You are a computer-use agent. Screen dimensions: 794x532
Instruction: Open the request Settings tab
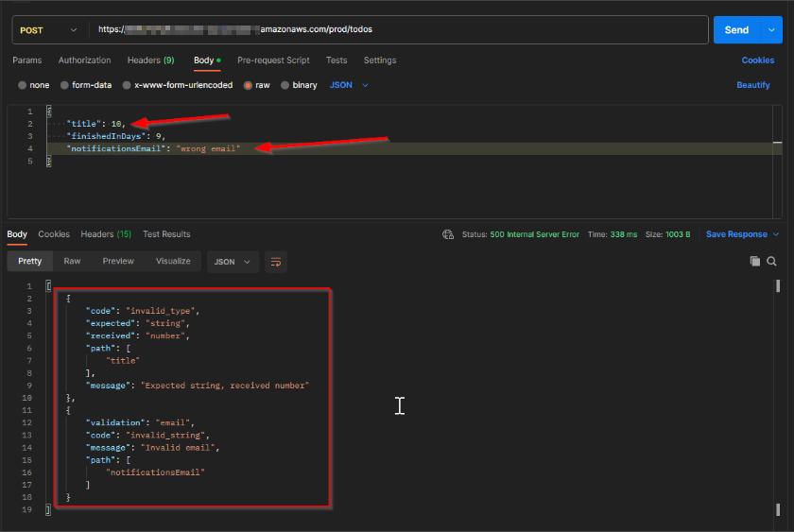pos(380,60)
